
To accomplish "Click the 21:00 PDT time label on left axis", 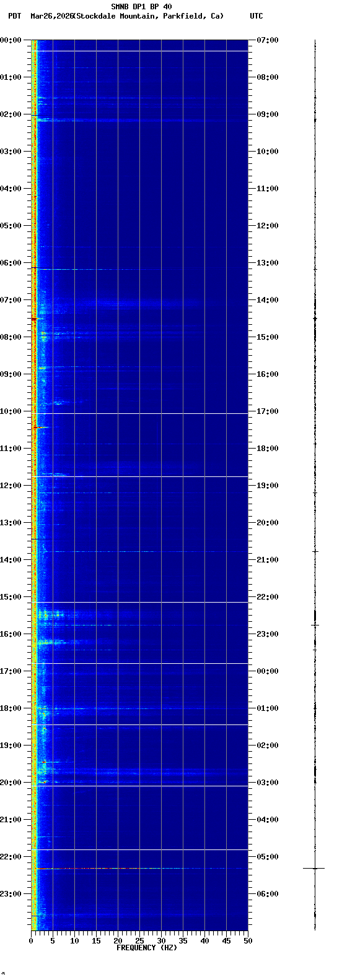I will click(x=11, y=819).
